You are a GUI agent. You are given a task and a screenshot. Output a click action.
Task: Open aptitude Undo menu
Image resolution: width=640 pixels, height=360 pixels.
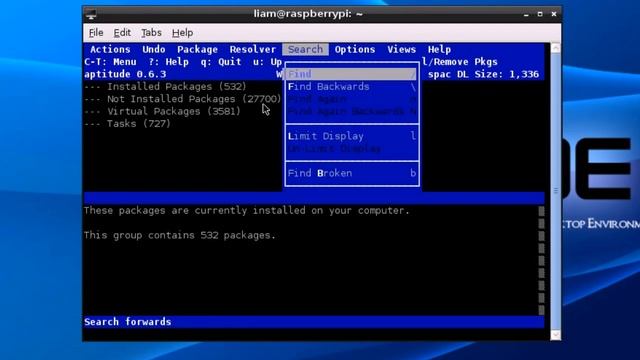(154, 49)
